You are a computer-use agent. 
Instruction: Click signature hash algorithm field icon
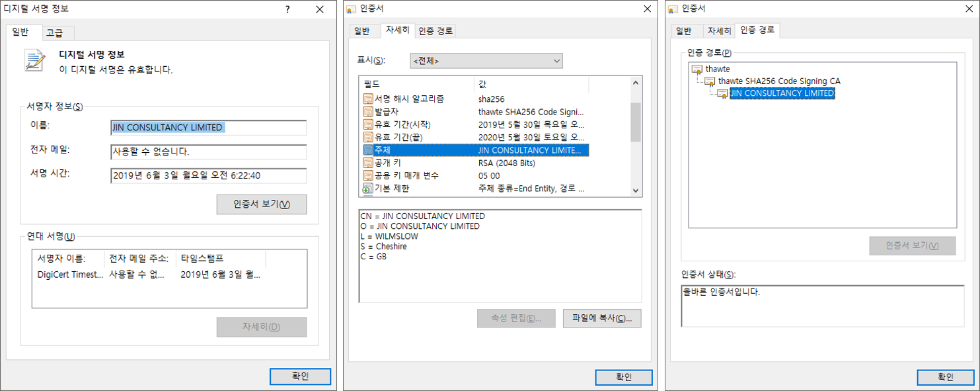click(x=367, y=99)
